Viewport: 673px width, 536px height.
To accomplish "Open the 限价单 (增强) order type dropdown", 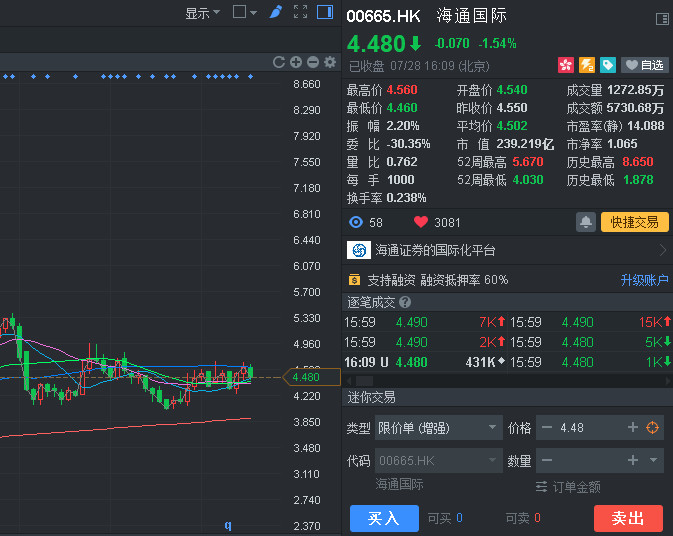I will point(438,428).
